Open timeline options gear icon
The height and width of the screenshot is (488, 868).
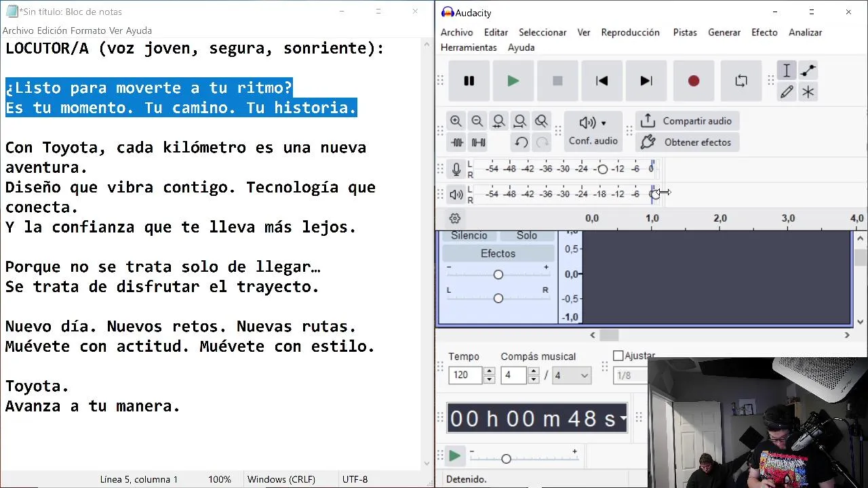click(x=455, y=218)
